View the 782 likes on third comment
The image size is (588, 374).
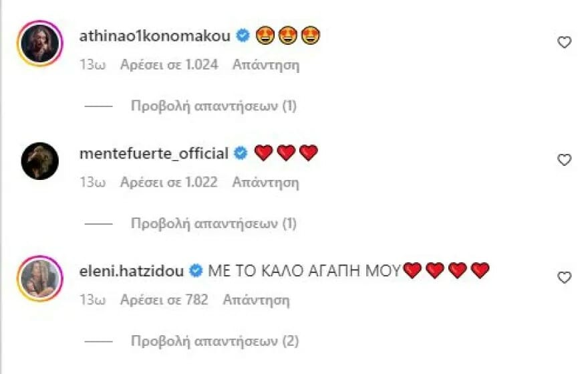(x=164, y=300)
